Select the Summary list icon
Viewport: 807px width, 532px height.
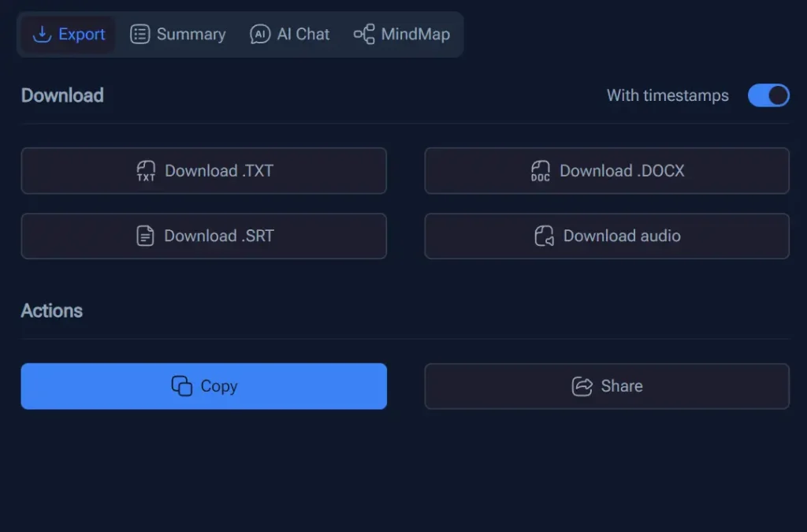tap(141, 34)
